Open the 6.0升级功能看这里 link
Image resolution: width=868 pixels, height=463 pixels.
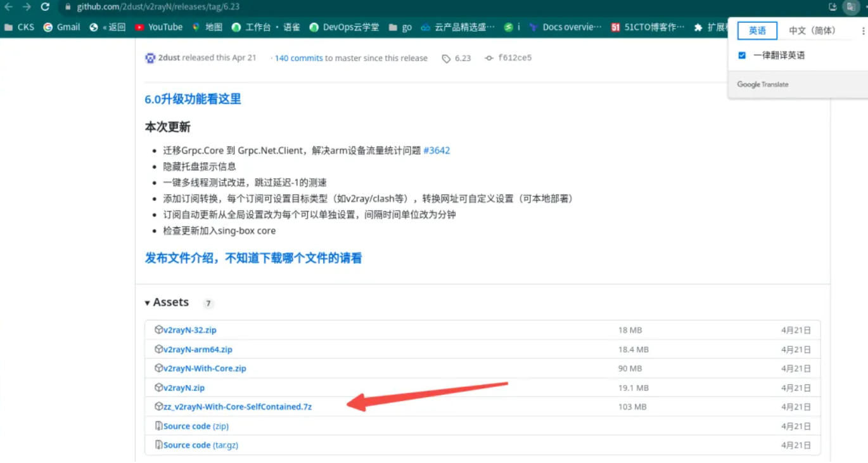click(193, 99)
